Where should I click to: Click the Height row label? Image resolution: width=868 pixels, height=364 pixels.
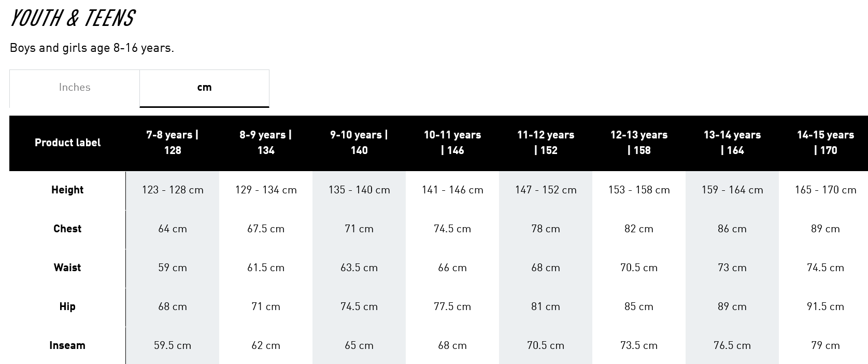coord(67,190)
